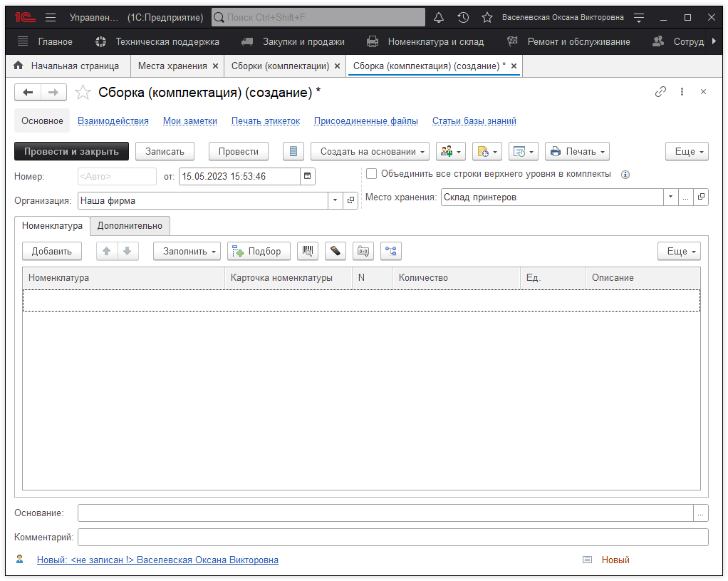Image resolution: width=728 pixels, height=581 pixels.
Task: Open history via the clock icon
Action: 463,17
